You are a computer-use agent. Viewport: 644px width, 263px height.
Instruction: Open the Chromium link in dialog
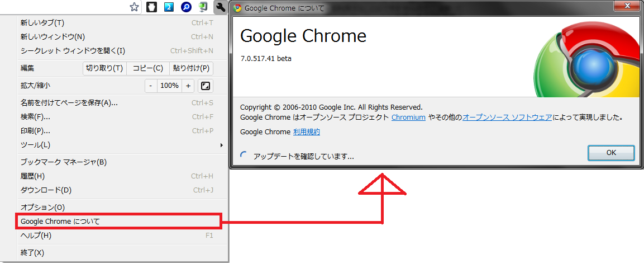click(408, 118)
